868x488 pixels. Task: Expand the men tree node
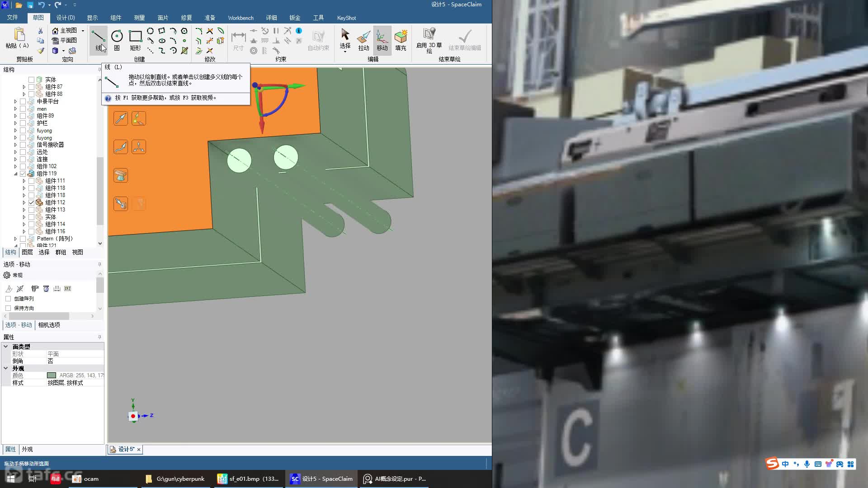pos(15,108)
